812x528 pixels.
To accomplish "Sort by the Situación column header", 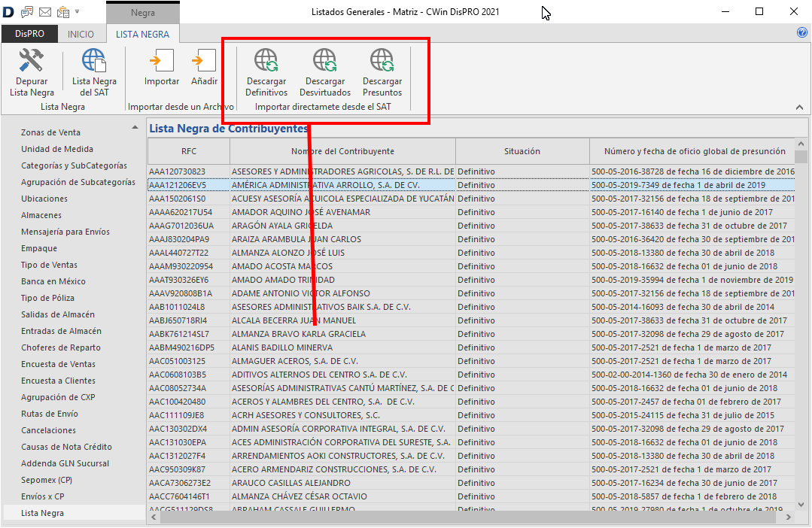I will pyautogui.click(x=522, y=151).
